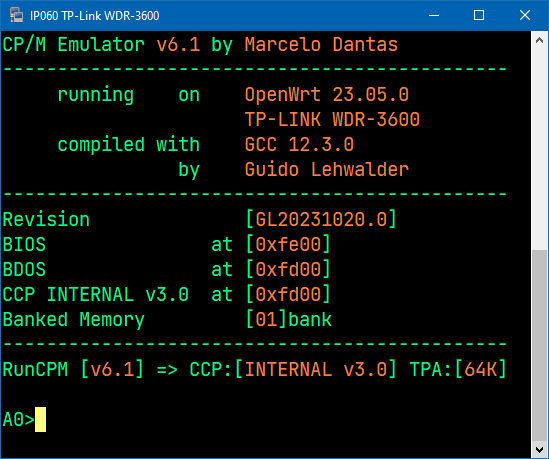Image resolution: width=549 pixels, height=459 pixels.
Task: Click the Guido Lehwalder name
Action: tap(327, 169)
